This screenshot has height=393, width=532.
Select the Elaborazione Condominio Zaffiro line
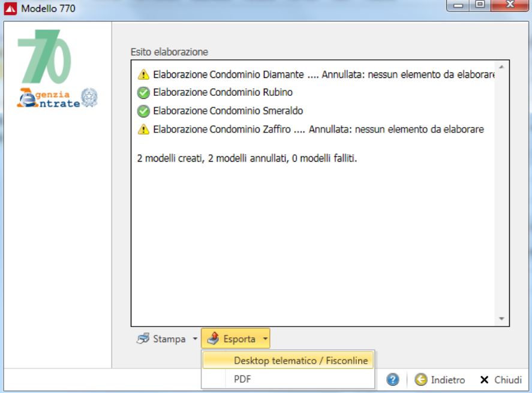(x=311, y=129)
